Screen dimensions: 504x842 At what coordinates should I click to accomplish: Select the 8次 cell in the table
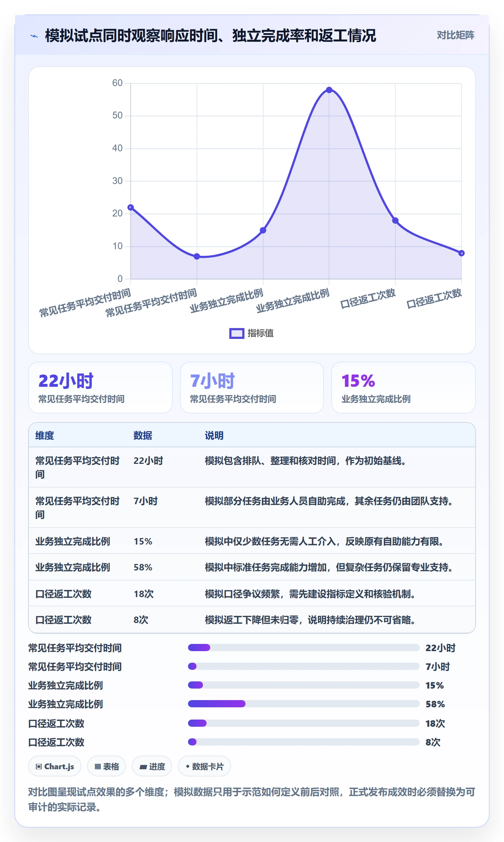pyautogui.click(x=141, y=620)
